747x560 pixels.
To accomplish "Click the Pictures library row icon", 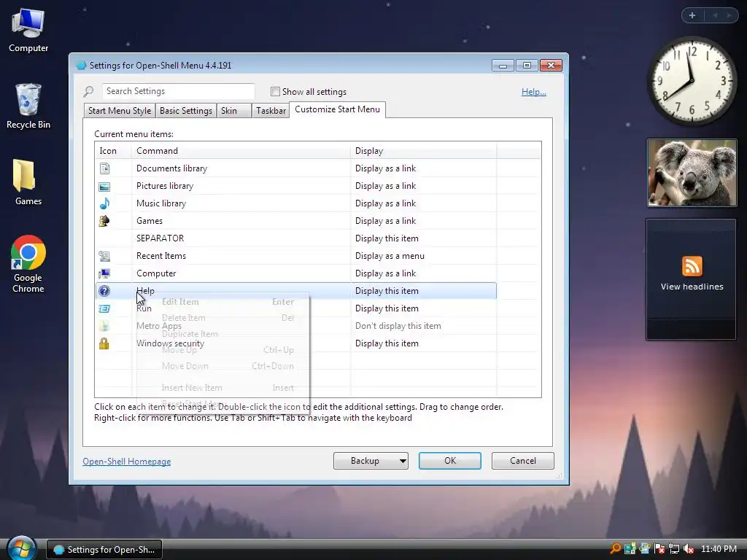I will pyautogui.click(x=104, y=186).
